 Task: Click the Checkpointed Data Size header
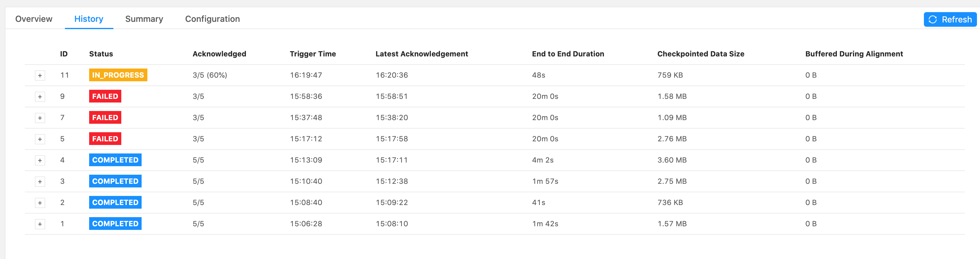(x=700, y=54)
